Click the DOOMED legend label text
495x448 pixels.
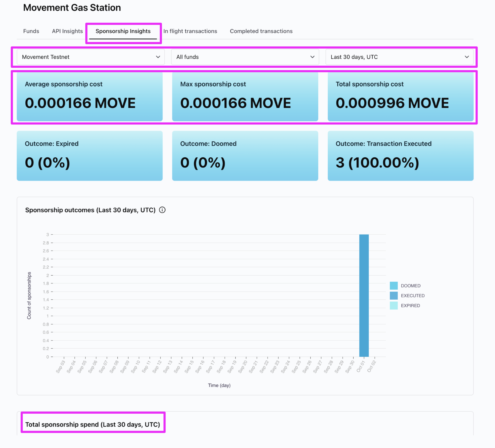(x=411, y=286)
